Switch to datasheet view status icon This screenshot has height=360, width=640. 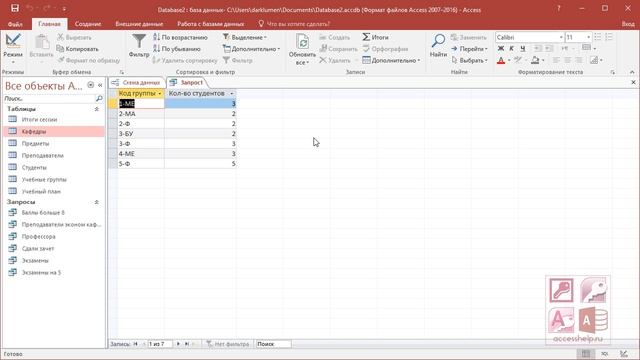[586, 354]
